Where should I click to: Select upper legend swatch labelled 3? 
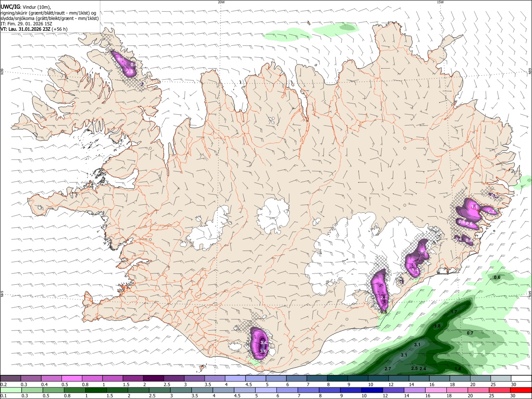coord(194,379)
